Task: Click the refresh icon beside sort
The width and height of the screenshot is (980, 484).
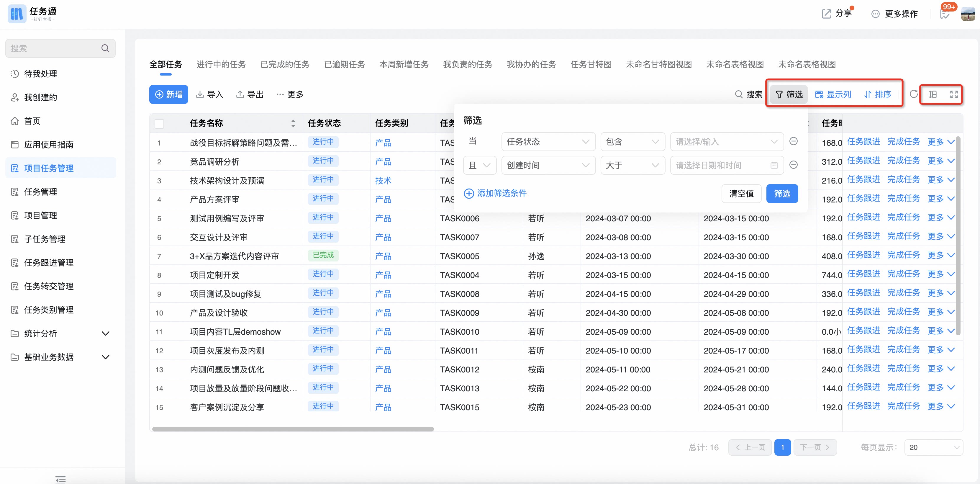Action: pyautogui.click(x=913, y=94)
